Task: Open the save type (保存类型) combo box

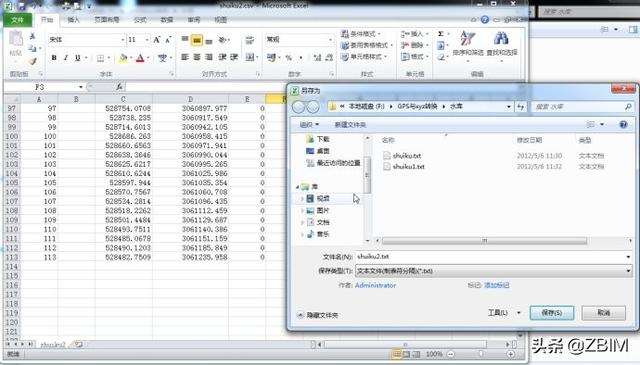Action: (493, 271)
